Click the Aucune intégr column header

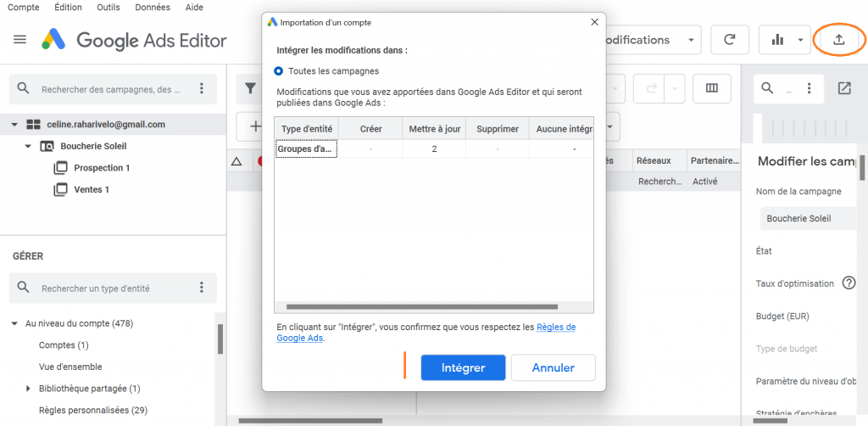pos(561,128)
